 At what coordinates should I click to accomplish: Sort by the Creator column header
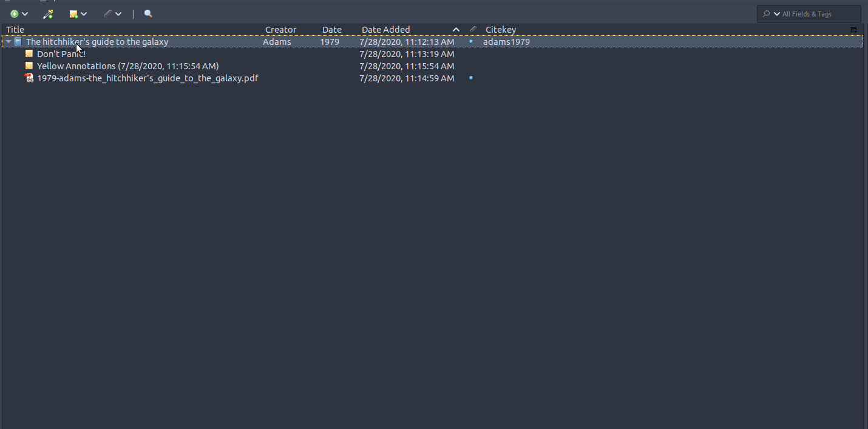coord(281,30)
